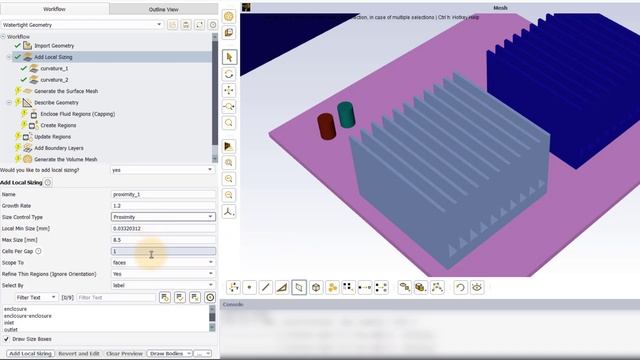
Task: Select 'enclosure-enclosure' in the label list
Action: 28,316
